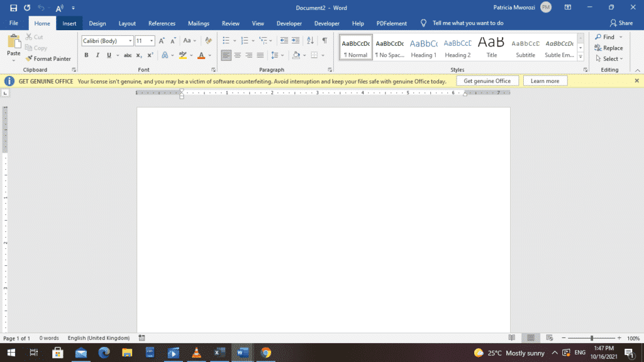The width and height of the screenshot is (644, 362).
Task: Toggle show paragraph marks
Action: 325,40
